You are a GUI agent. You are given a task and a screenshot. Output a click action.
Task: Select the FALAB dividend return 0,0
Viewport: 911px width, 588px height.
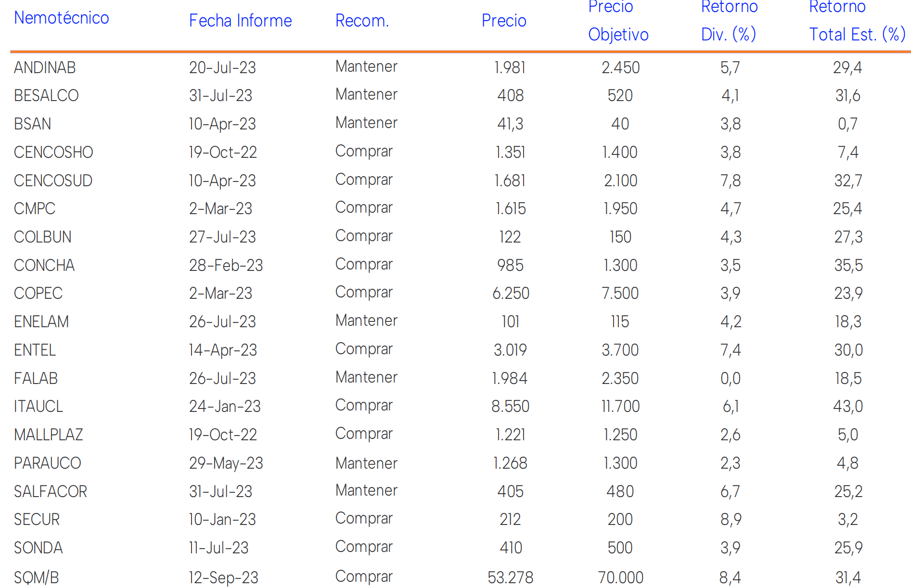pyautogui.click(x=730, y=378)
